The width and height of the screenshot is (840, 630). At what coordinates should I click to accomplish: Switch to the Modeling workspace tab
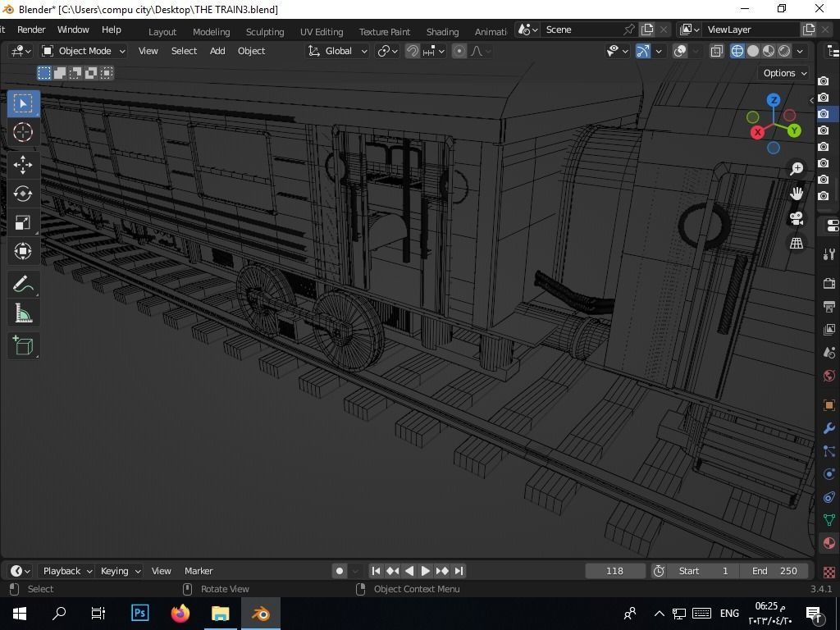(211, 32)
